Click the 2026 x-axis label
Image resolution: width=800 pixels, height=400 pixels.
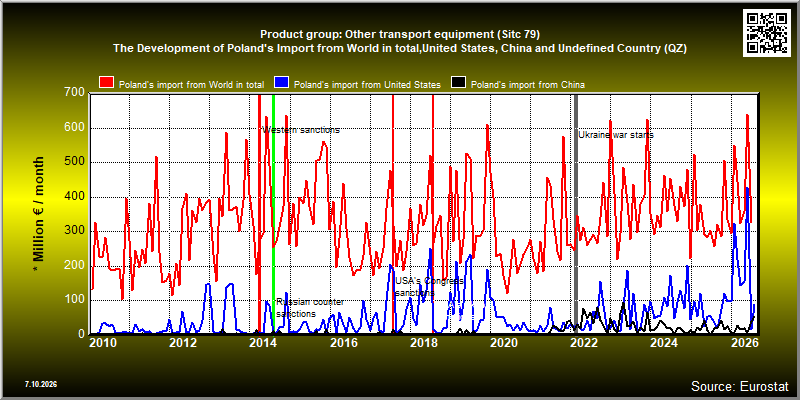[744, 343]
